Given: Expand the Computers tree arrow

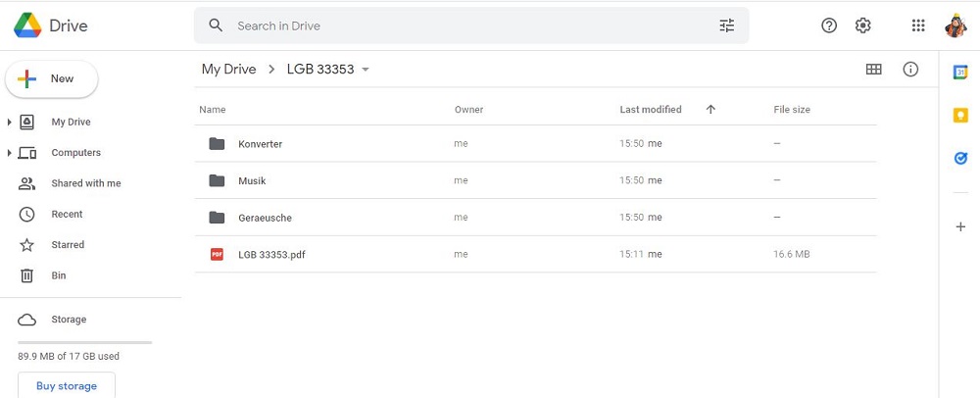Looking at the screenshot, I should (x=10, y=153).
